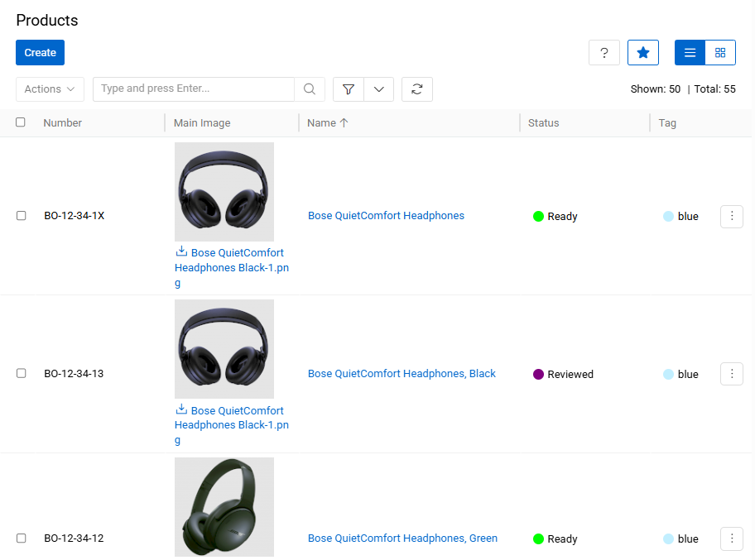Click product number BO-12-34-1X
Screen dimensions: 755x560
75,216
